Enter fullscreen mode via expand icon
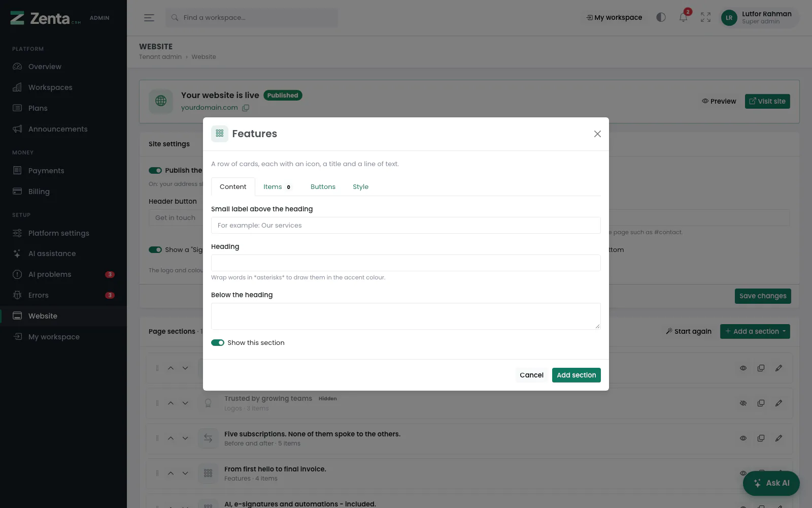The width and height of the screenshot is (812, 508). pos(705,17)
